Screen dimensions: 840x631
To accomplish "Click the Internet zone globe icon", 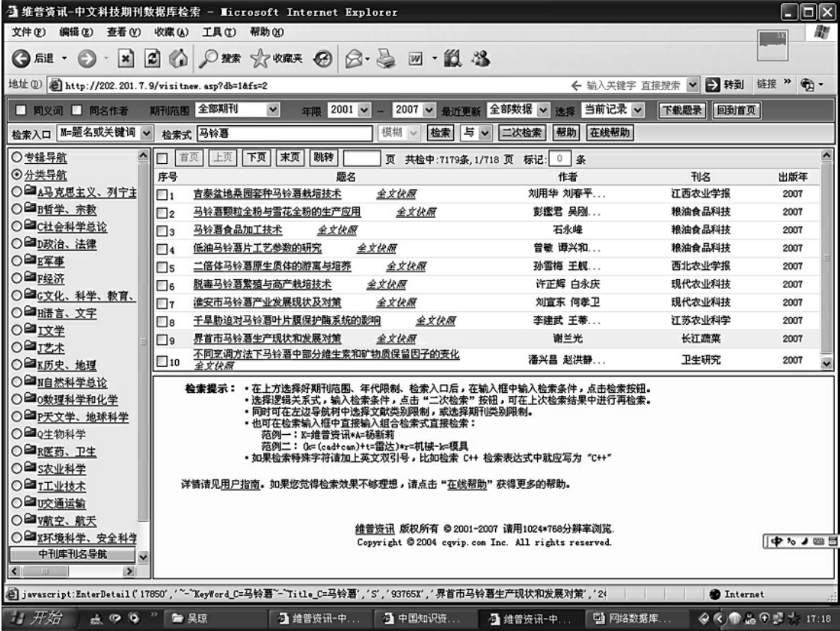I will [x=714, y=594].
